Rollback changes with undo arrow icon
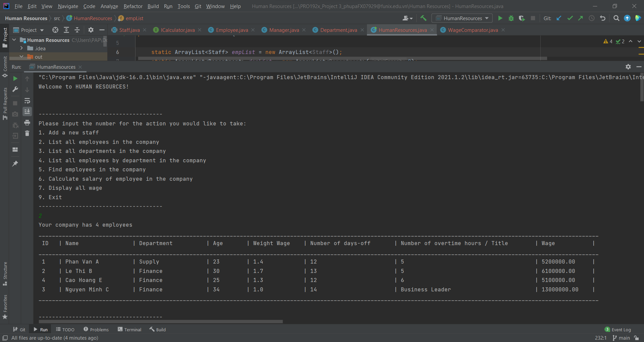This screenshot has height=342, width=644. pyautogui.click(x=603, y=18)
